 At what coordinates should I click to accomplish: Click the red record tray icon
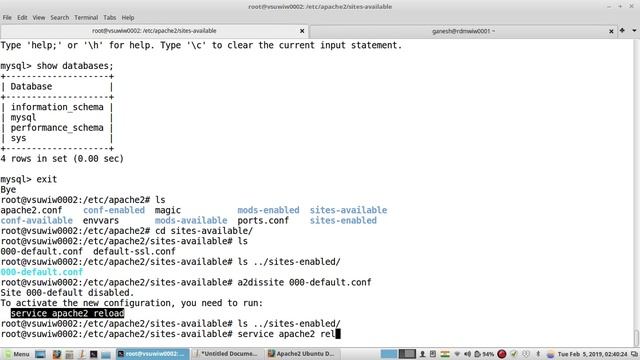tap(502, 354)
